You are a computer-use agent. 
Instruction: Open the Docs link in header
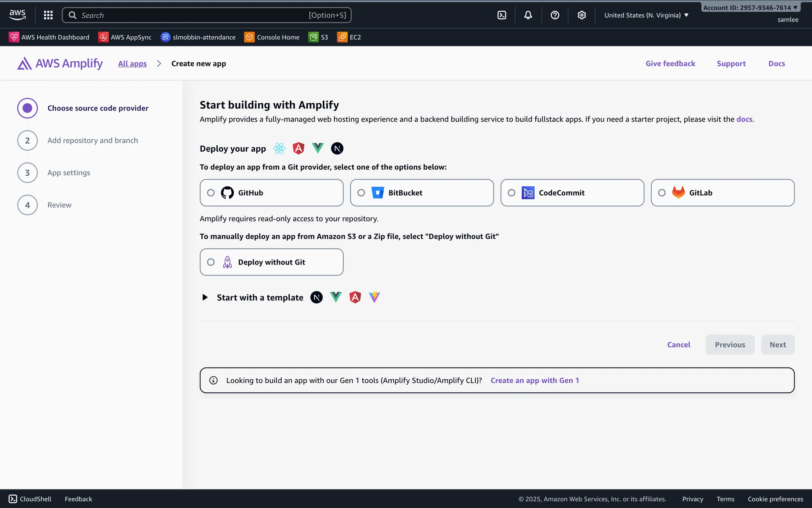(x=776, y=63)
